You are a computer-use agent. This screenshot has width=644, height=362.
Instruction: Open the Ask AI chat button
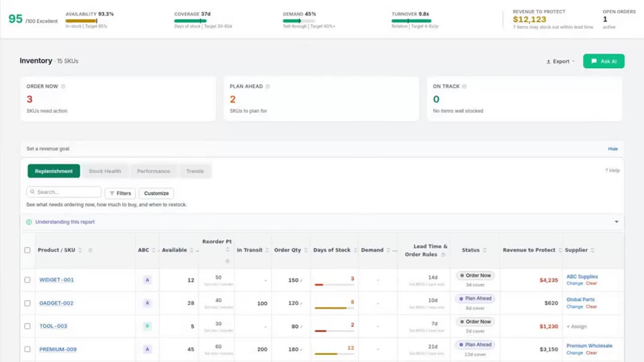pyautogui.click(x=604, y=61)
